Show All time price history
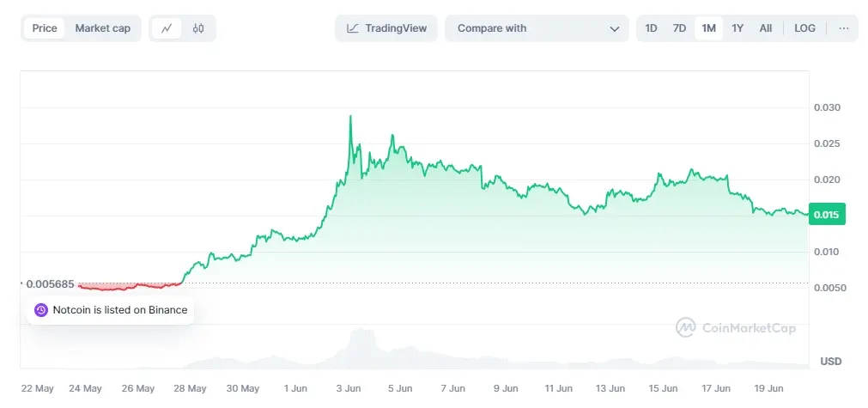The image size is (868, 408). pyautogui.click(x=765, y=28)
